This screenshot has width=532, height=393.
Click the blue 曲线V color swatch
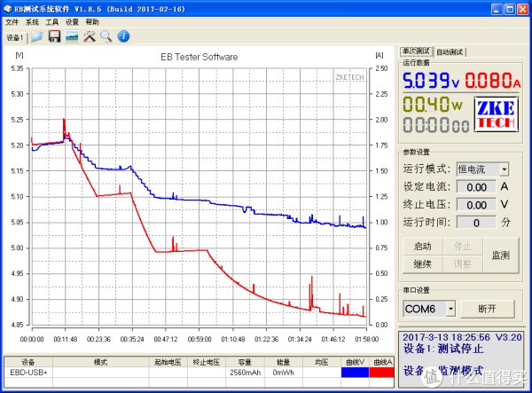pos(355,373)
